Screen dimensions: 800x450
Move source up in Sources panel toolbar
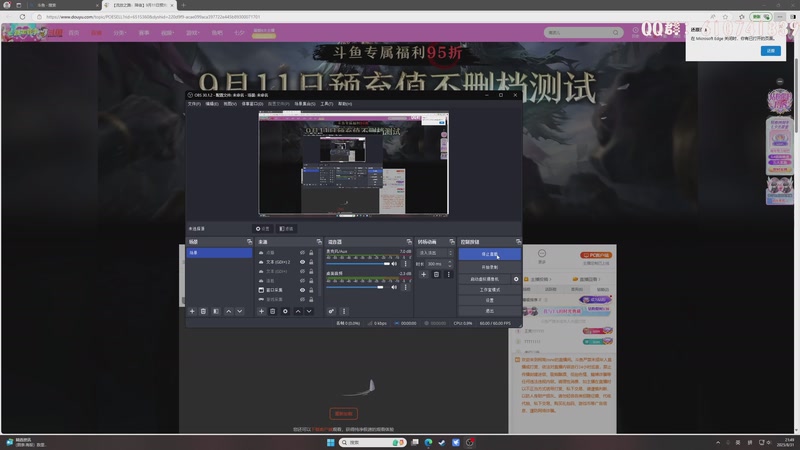coord(298,311)
